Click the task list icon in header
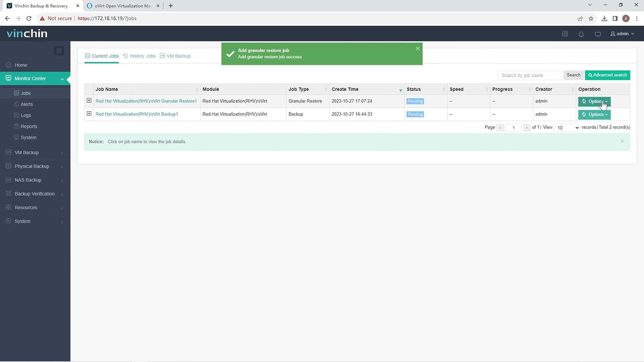The width and height of the screenshot is (644, 362). pyautogui.click(x=565, y=34)
